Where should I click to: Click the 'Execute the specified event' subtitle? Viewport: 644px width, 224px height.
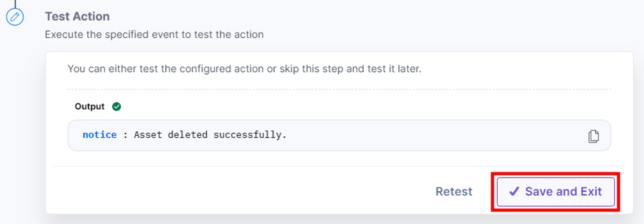tap(154, 35)
